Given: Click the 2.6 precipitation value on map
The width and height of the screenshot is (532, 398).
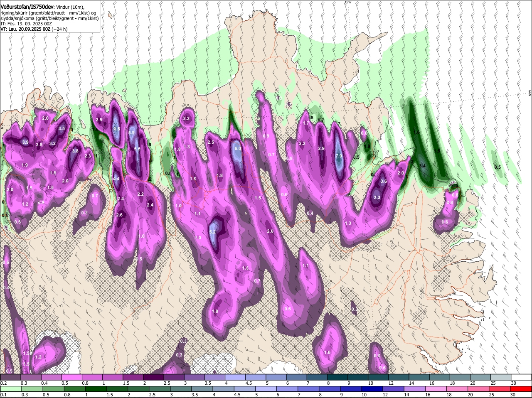Looking at the screenshot, I should point(120,215).
